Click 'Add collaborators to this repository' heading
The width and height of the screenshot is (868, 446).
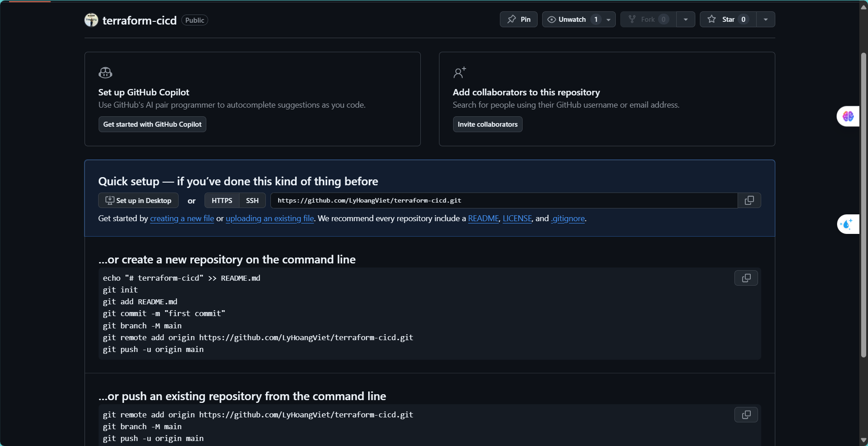click(526, 92)
